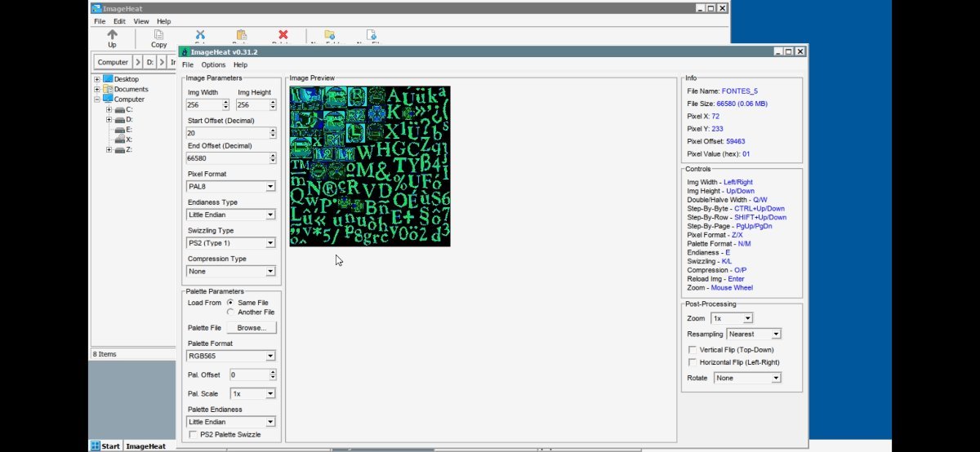Open the Options menu in ImageHeat

click(x=213, y=64)
